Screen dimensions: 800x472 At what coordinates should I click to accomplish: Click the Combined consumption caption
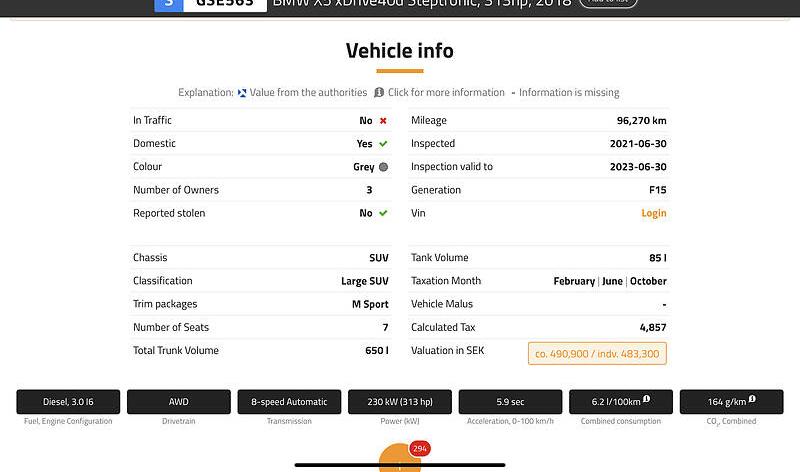pyautogui.click(x=620, y=421)
